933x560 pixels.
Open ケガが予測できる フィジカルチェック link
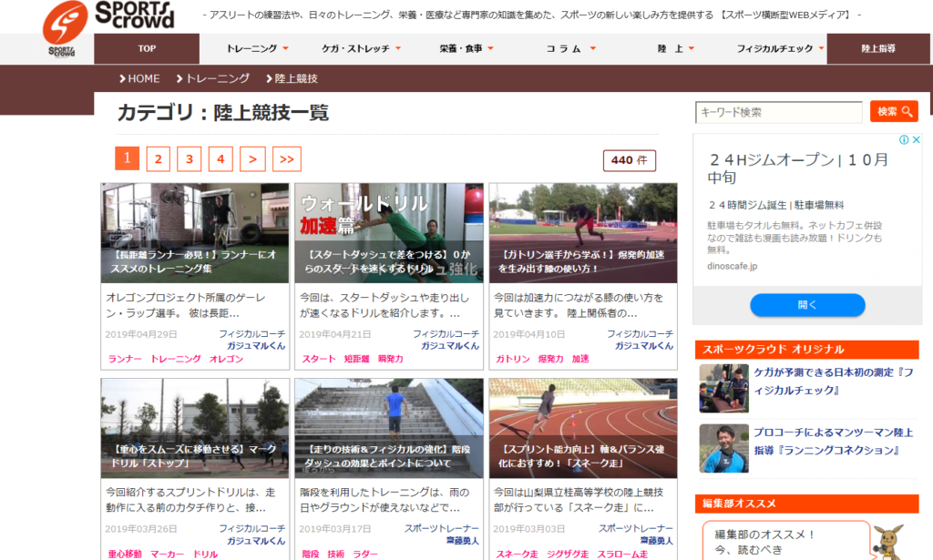[833, 381]
